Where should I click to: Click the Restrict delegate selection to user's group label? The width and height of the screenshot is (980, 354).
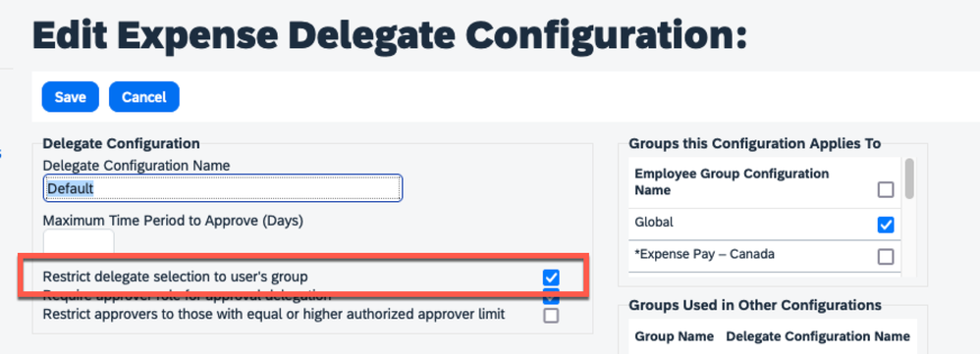pyautogui.click(x=175, y=276)
